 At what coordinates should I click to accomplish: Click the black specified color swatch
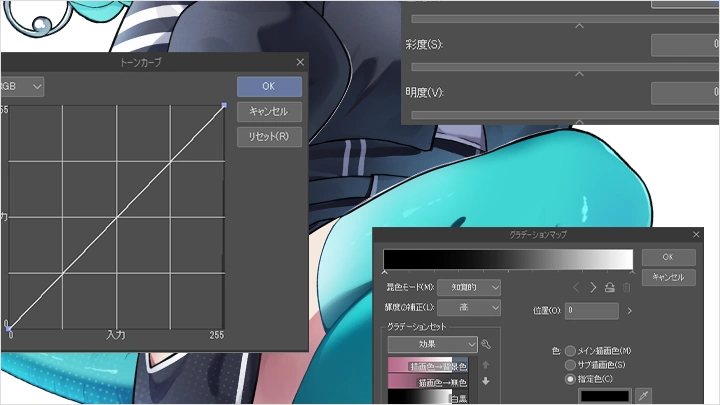605,396
